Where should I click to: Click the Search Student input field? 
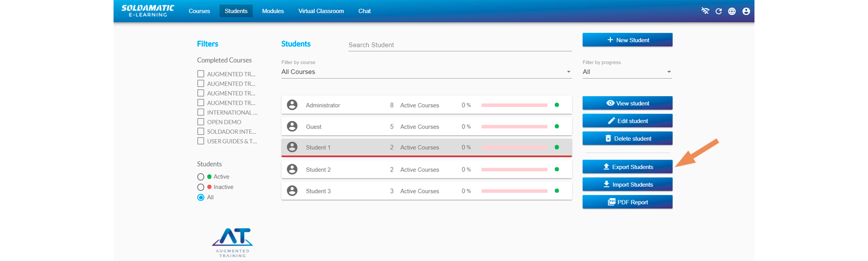[459, 45]
